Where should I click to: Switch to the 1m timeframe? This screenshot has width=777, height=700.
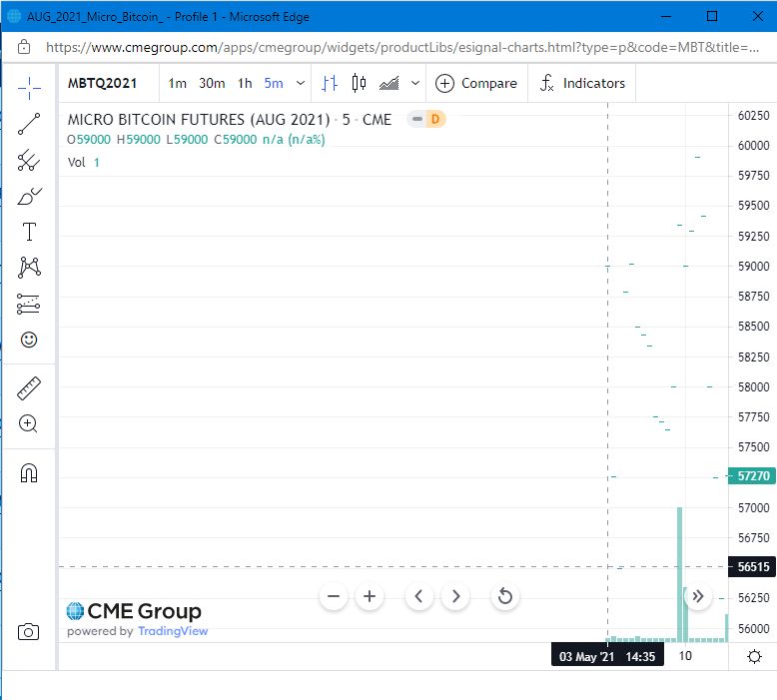tap(177, 84)
